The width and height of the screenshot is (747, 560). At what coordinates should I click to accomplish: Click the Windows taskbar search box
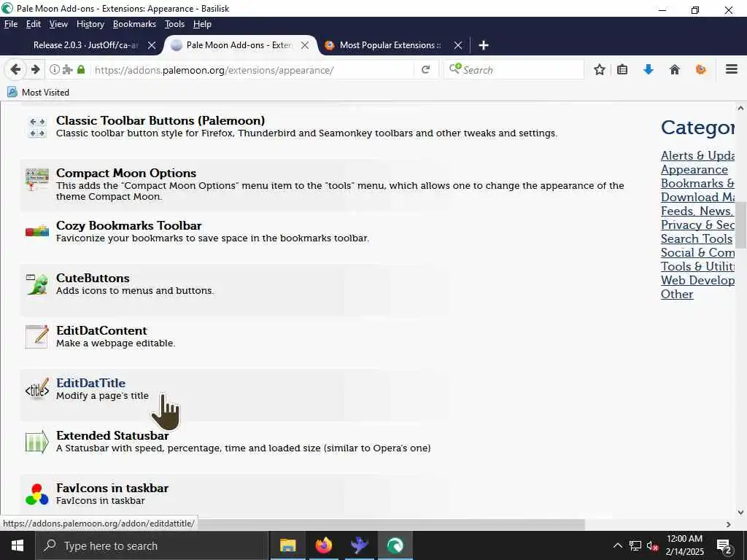(152, 545)
